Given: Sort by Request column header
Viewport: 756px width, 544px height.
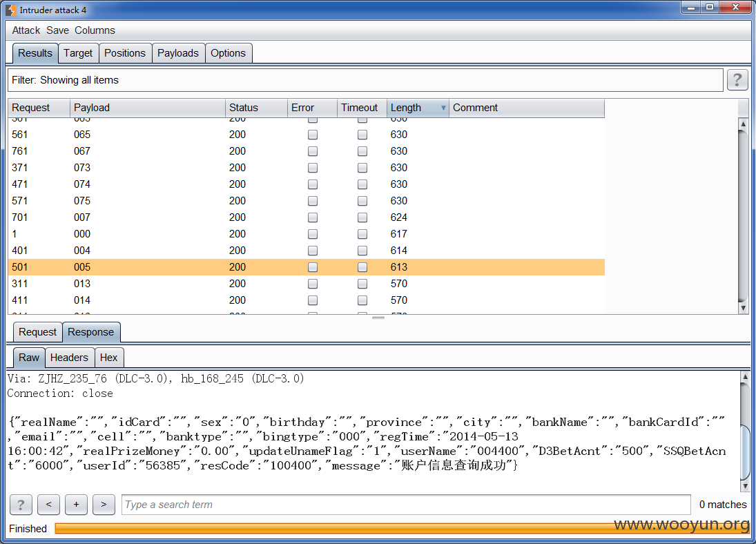Looking at the screenshot, I should pyautogui.click(x=39, y=108).
